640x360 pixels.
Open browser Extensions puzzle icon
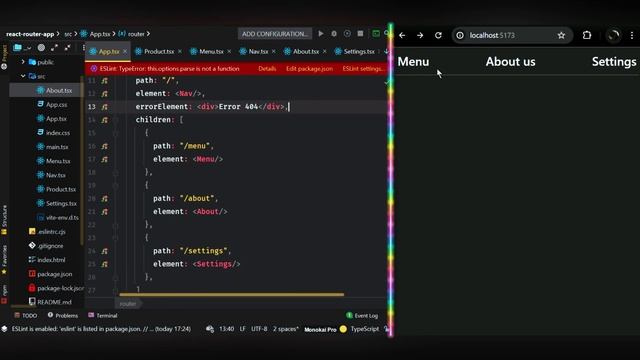coord(587,35)
